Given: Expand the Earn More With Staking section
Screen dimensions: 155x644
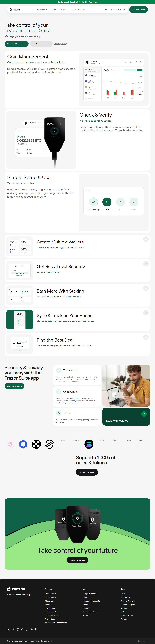Looking at the screenshot, I should pyautogui.click(x=146, y=288).
